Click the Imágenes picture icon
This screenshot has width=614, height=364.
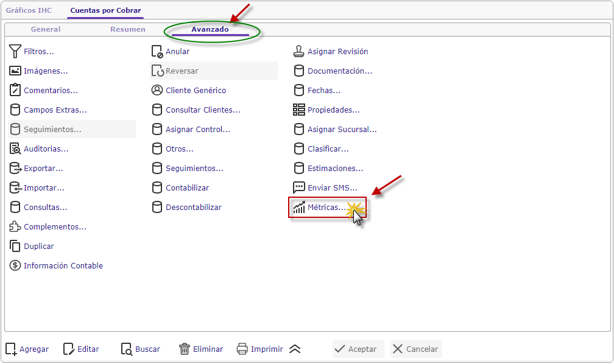click(x=15, y=71)
